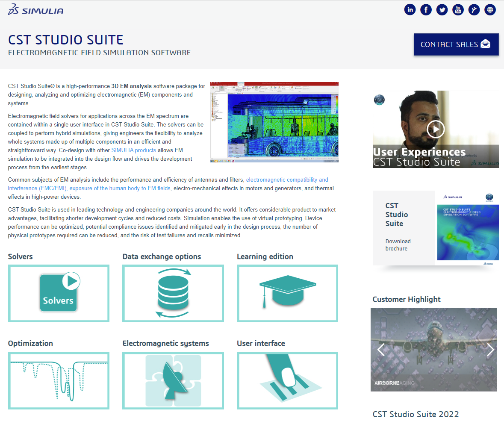Click the CST Studio Suite 2022 heading
This screenshot has height=421, width=504.
click(416, 414)
